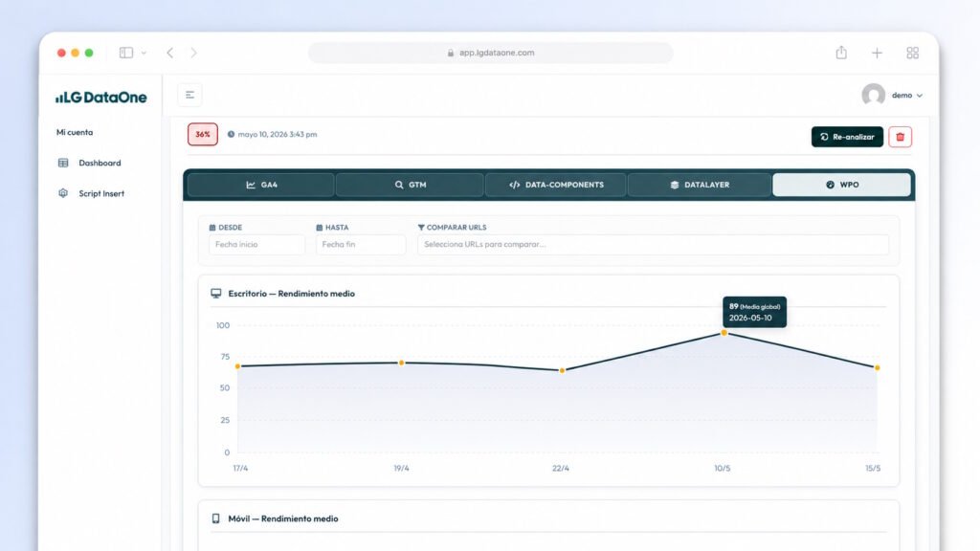Click the "Escritorio — Rendimiento medio" heading

(291, 294)
